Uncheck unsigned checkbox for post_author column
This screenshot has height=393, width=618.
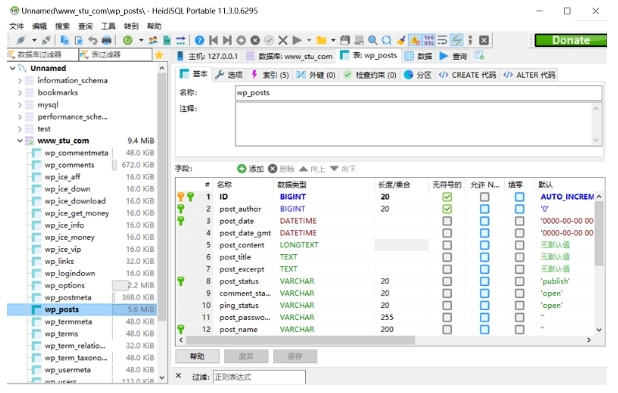447,209
